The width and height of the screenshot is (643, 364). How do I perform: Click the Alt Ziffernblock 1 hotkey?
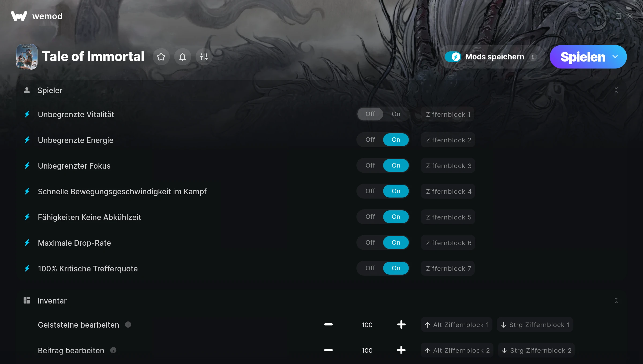[457, 325]
